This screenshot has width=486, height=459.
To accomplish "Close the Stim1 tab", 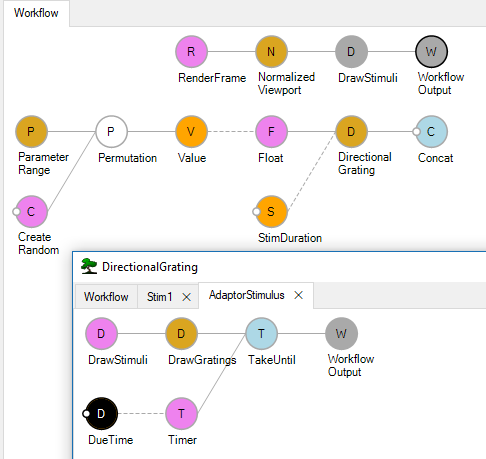I will pos(187,297).
